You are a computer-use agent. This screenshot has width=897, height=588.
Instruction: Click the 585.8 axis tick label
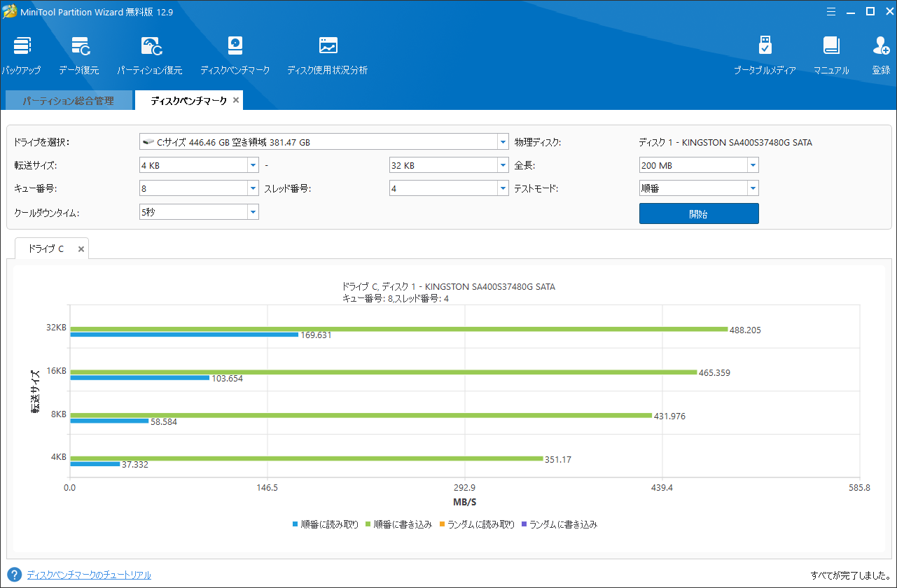coord(859,488)
